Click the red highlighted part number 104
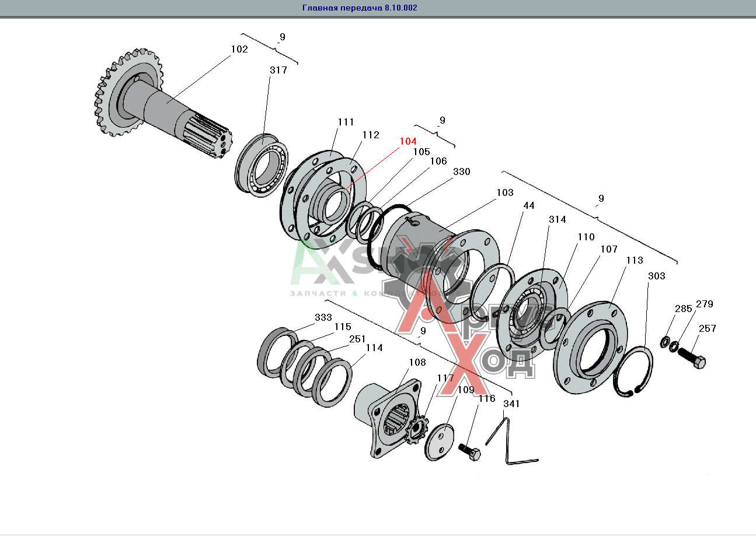This screenshot has height=536, width=756. click(x=408, y=142)
